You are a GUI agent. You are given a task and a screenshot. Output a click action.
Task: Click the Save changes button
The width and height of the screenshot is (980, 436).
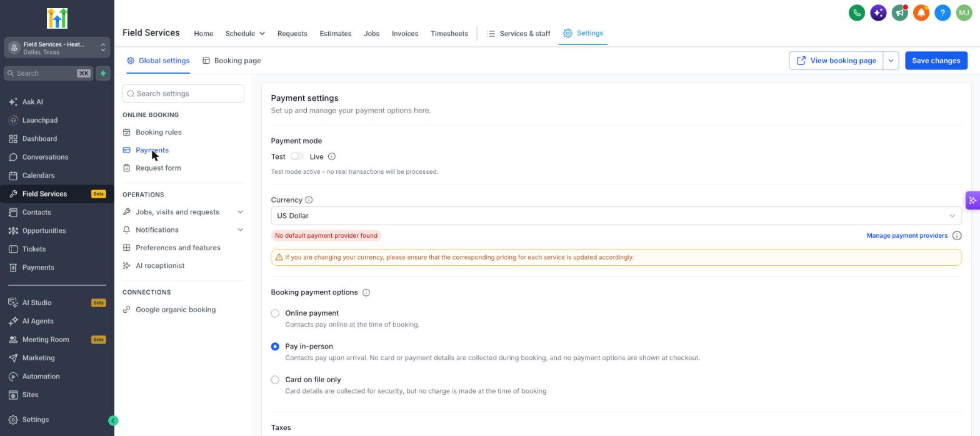tap(936, 61)
